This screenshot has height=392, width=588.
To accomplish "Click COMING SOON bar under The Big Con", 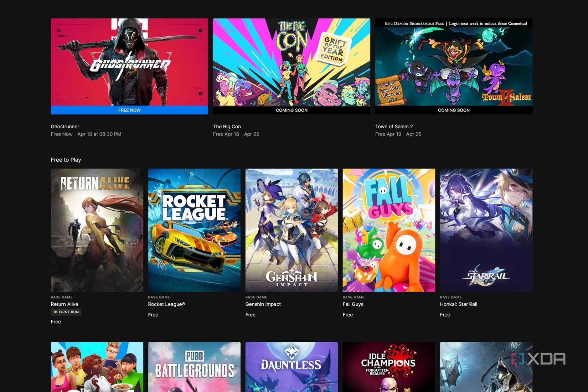I will click(x=292, y=110).
